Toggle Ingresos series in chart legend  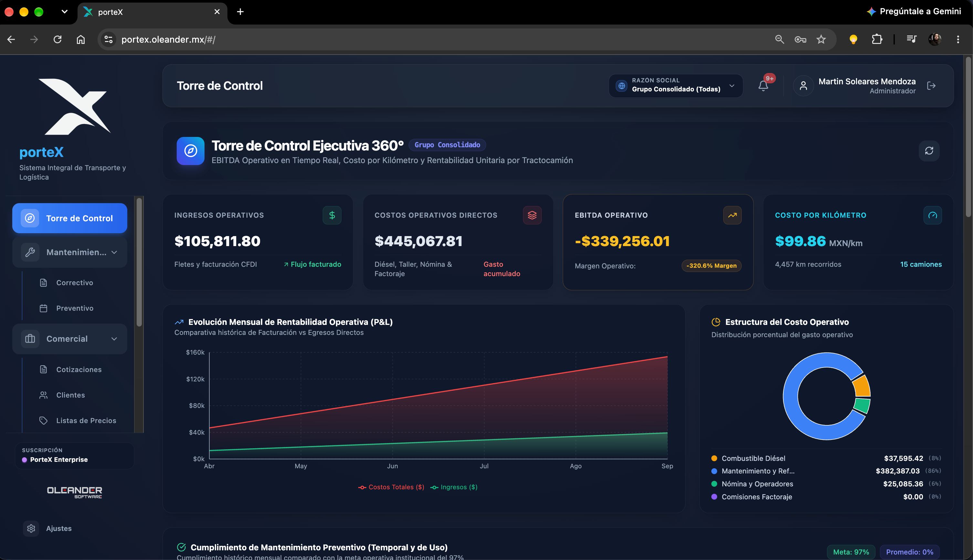coord(454,487)
